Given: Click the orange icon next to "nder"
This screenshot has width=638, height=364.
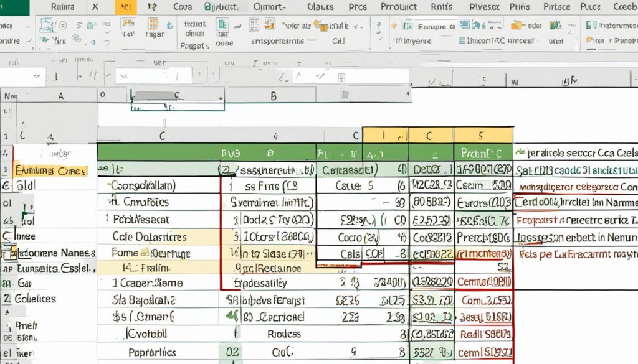Looking at the screenshot, I should pyautogui.click(x=517, y=26).
